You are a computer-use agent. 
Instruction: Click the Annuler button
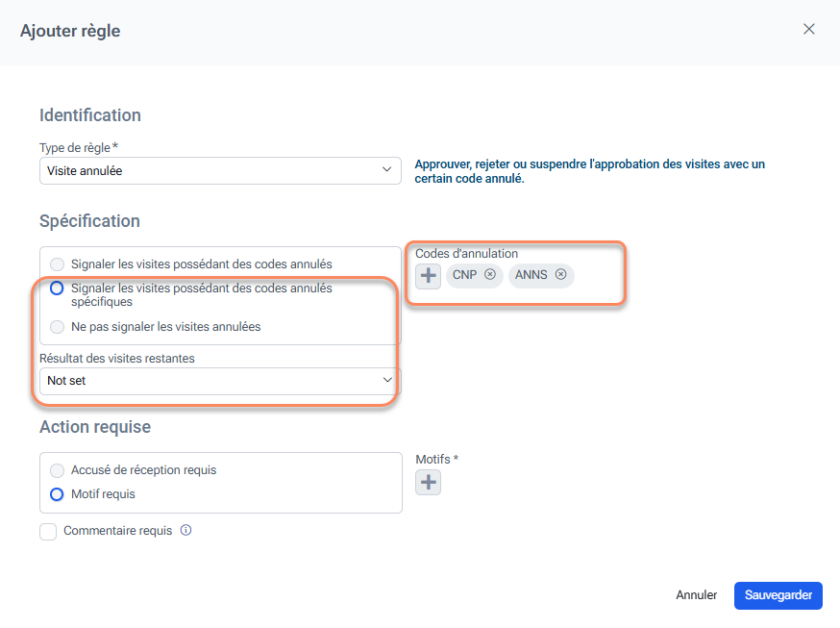point(696,595)
